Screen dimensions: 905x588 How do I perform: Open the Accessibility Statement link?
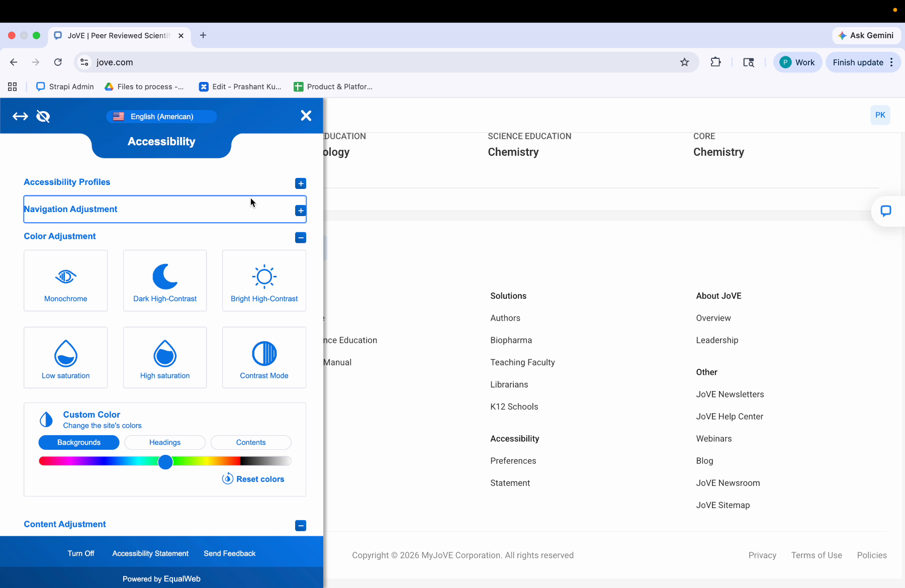click(x=150, y=553)
